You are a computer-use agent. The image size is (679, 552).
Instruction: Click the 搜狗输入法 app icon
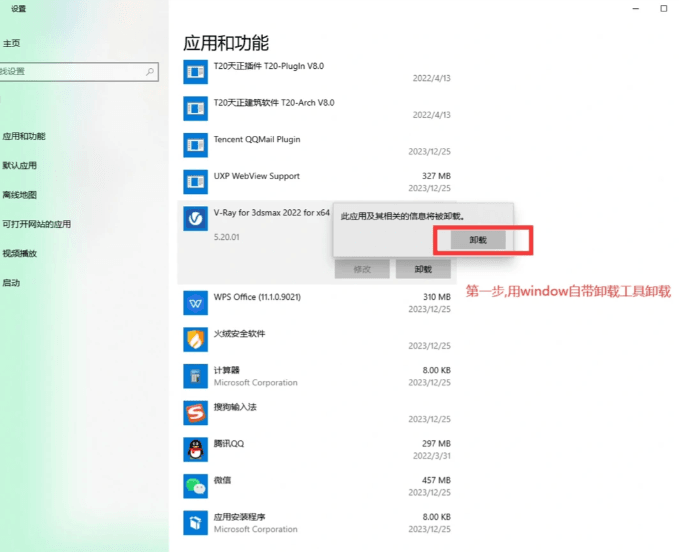(195, 413)
